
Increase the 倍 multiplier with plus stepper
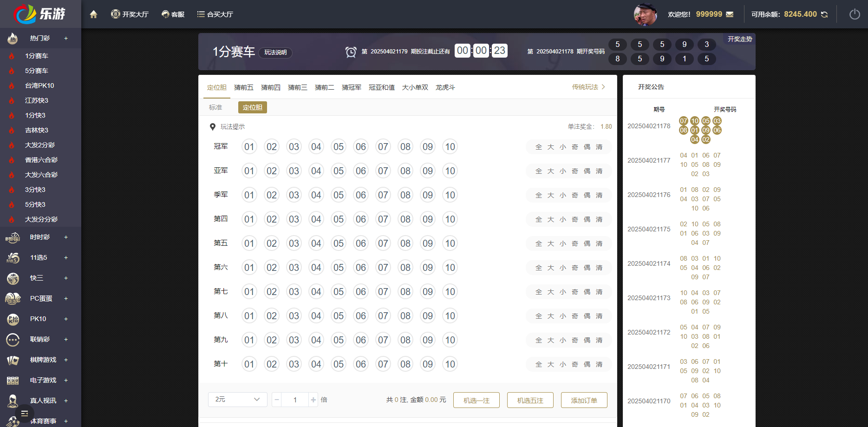313,400
